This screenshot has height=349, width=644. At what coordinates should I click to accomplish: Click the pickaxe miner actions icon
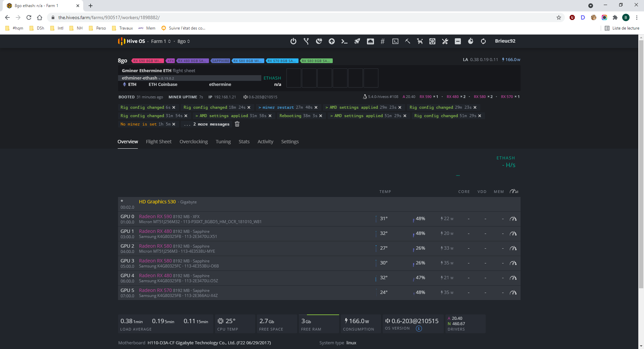[x=408, y=41]
